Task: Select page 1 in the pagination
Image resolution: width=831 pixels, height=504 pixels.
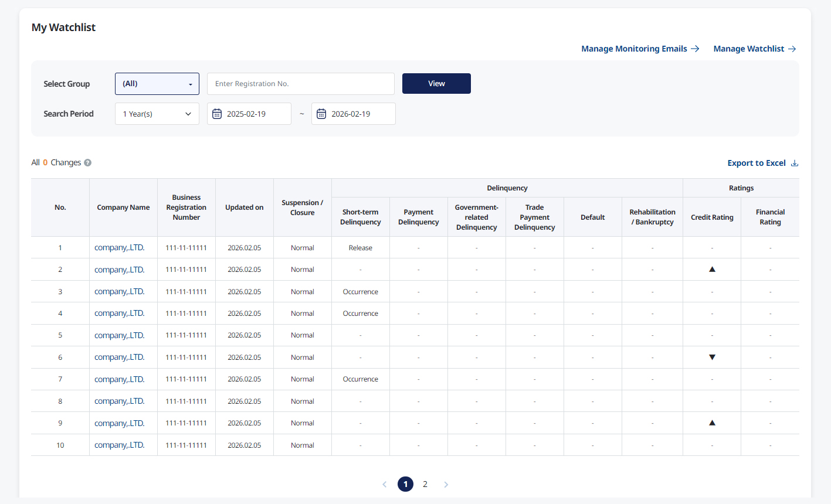Action: 405,484
